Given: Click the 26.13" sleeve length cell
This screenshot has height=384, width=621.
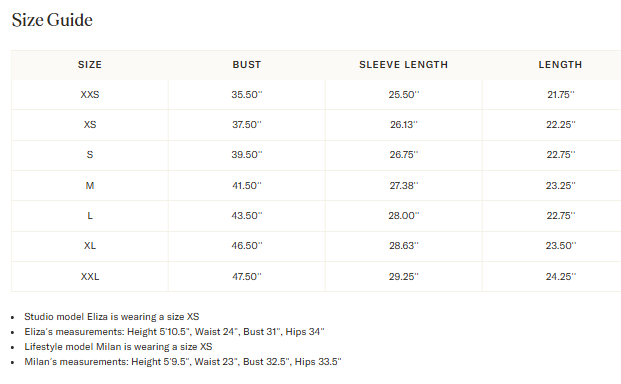Looking at the screenshot, I should [404, 125].
